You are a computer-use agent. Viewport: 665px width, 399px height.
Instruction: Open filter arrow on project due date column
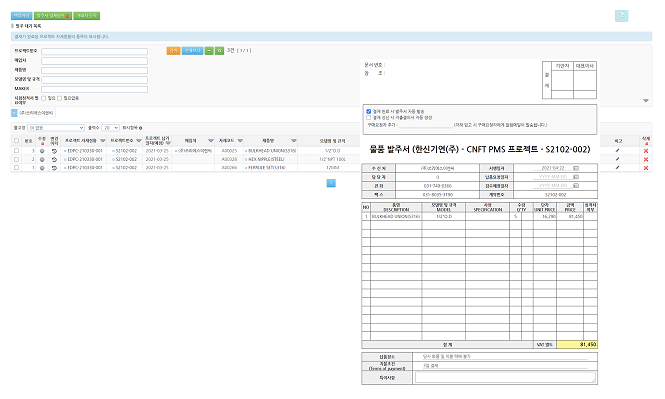(x=168, y=143)
